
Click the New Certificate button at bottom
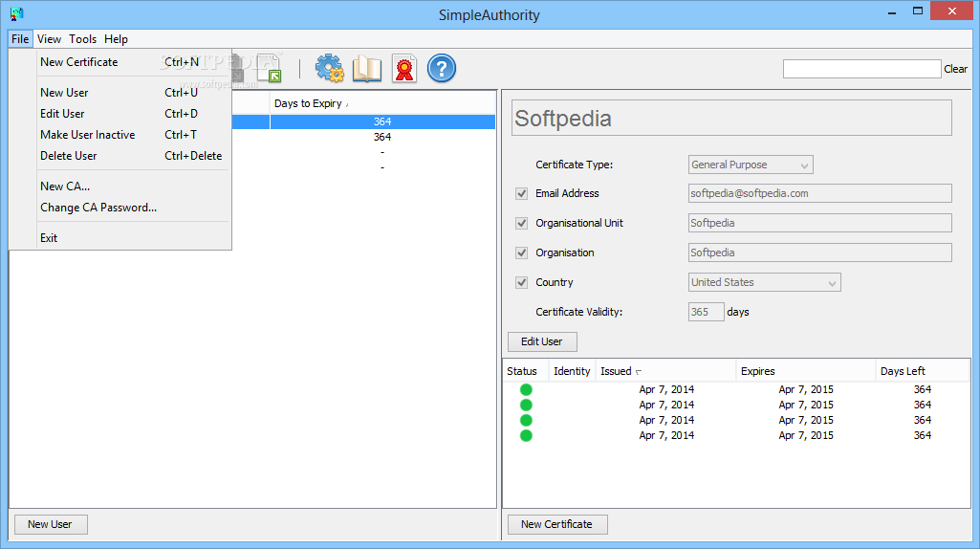click(x=556, y=524)
